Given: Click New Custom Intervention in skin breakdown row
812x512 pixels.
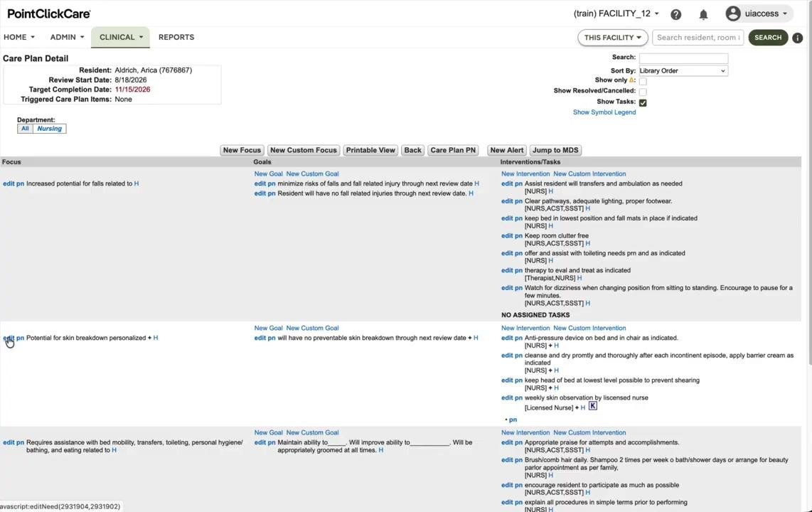Looking at the screenshot, I should [x=589, y=329].
